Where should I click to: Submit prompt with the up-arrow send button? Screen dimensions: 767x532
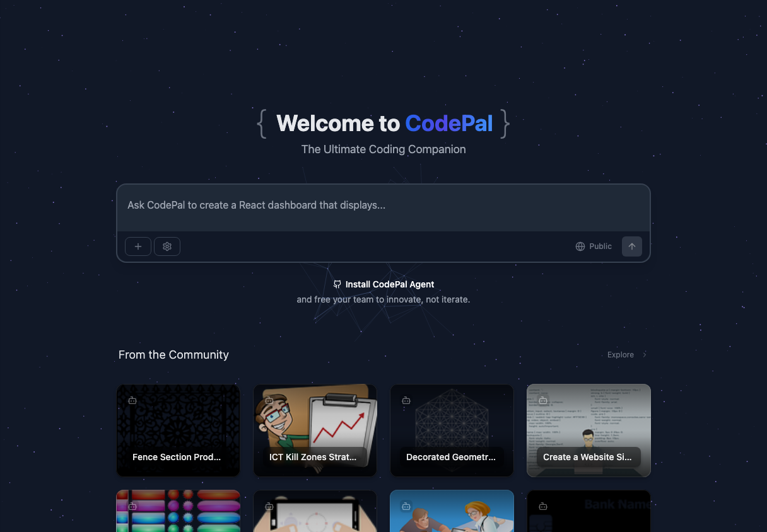(632, 246)
